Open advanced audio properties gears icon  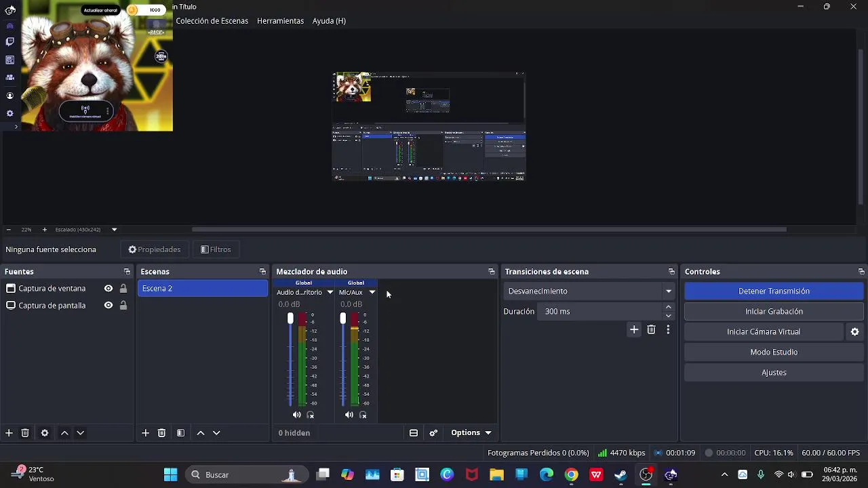(x=433, y=433)
